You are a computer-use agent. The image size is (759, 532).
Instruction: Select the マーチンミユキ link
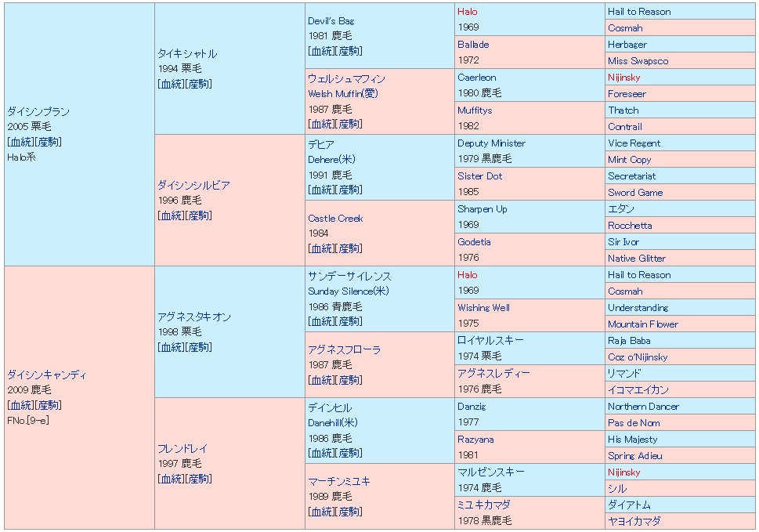pyautogui.click(x=339, y=482)
